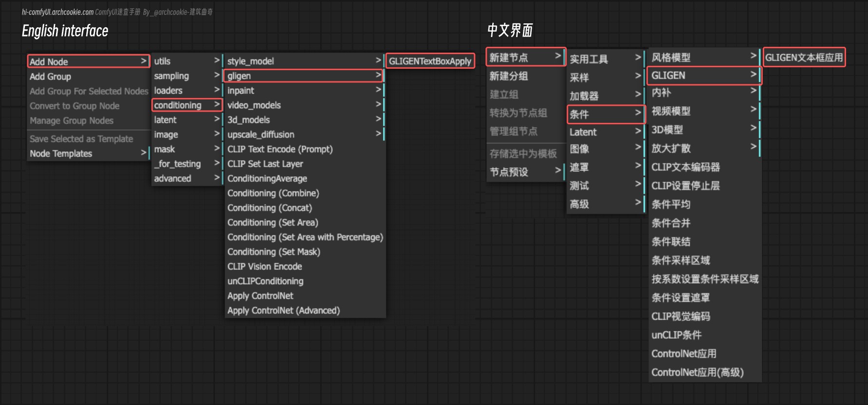Screen dimensions: 868x405
Task: Expand the utils submenu
Action: coord(187,61)
